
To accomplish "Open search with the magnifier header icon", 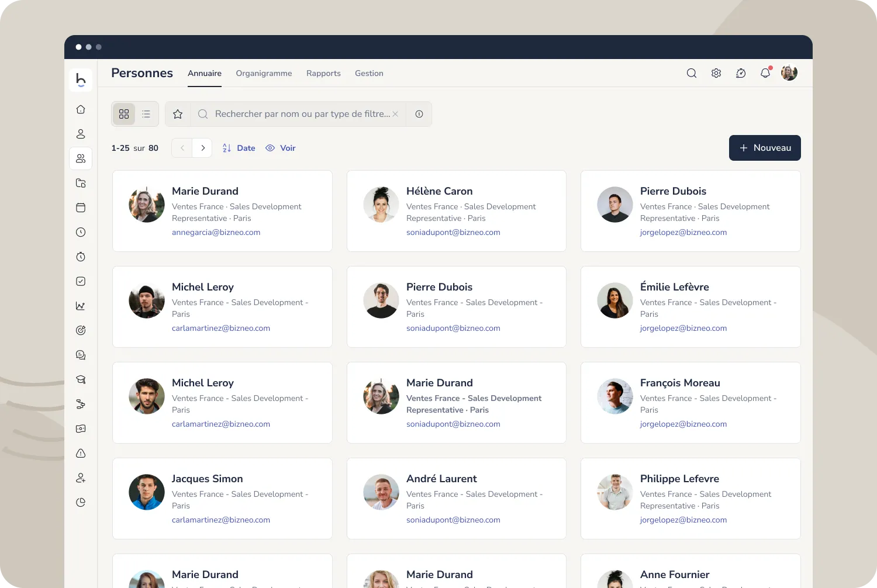I will [x=692, y=73].
